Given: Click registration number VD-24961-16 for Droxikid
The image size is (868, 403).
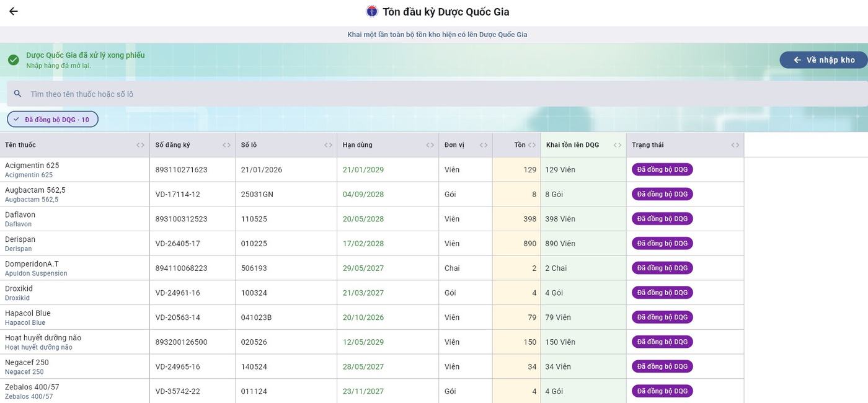Looking at the screenshot, I should pyautogui.click(x=178, y=293).
